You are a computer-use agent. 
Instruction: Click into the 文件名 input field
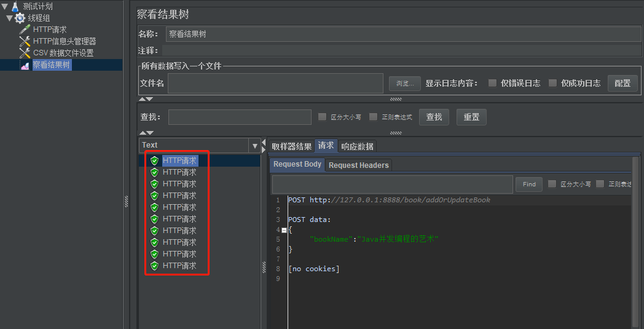click(275, 84)
